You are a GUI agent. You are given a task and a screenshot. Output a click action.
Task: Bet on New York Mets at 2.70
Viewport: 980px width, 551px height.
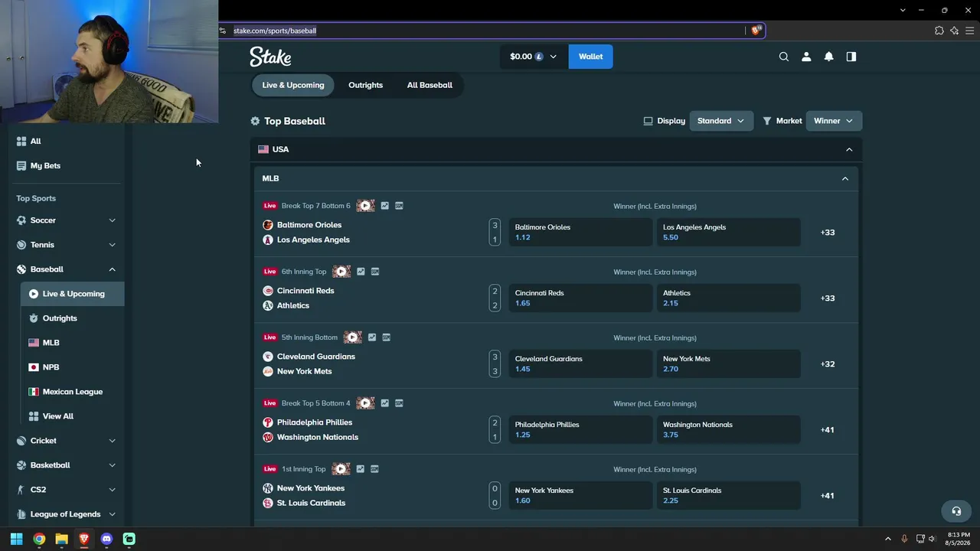728,364
